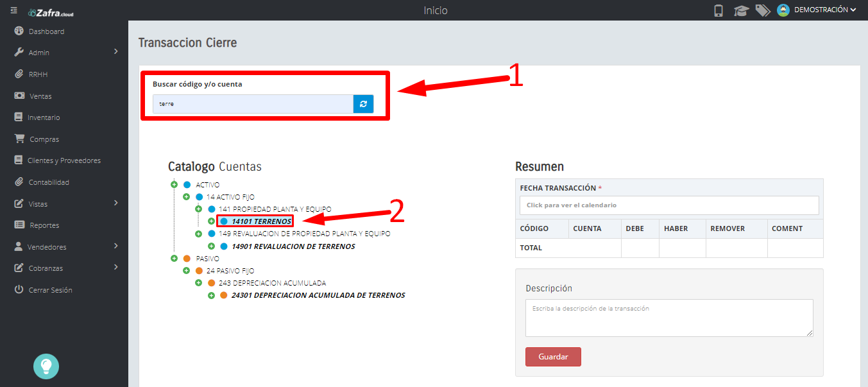
Task: Click the Compras shopping cart icon
Action: pyautogui.click(x=19, y=139)
